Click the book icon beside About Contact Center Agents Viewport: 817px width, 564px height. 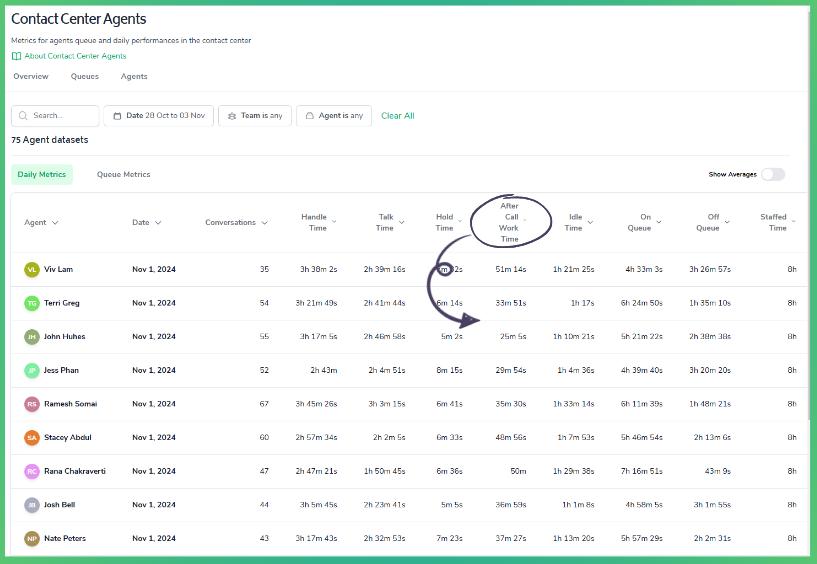point(16,56)
